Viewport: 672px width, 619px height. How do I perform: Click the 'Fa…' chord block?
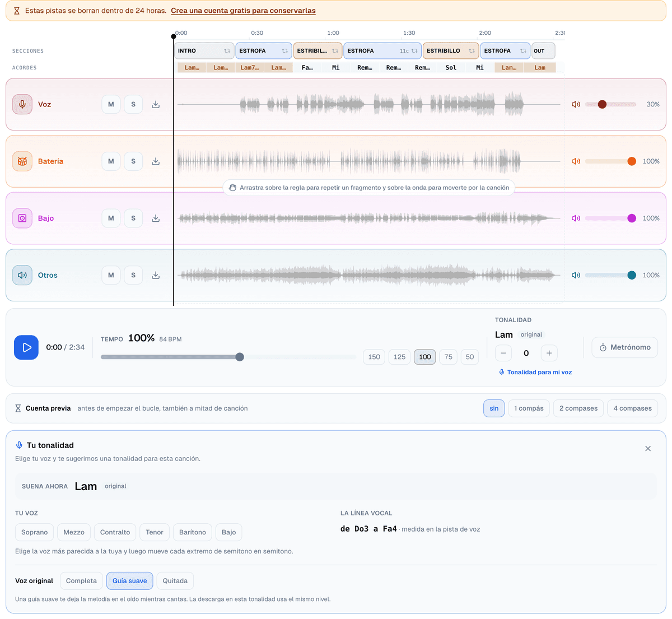pos(307,68)
